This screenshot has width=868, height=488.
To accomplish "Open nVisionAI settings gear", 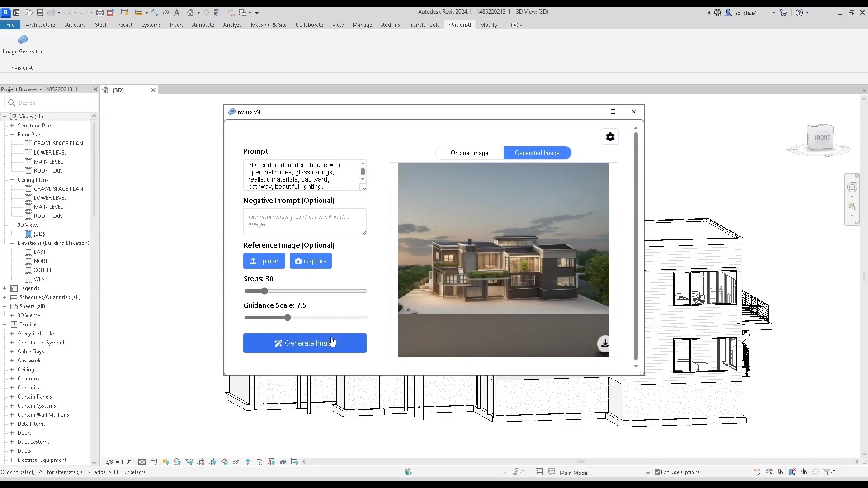I will (610, 137).
